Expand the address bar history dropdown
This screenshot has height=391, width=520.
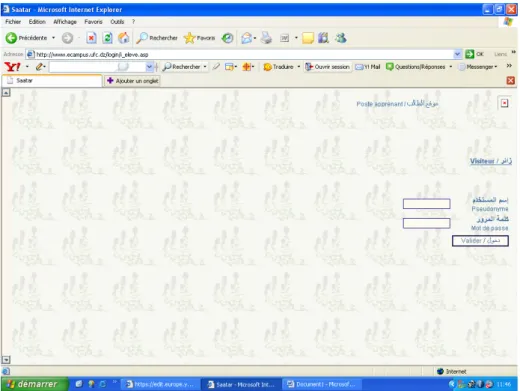[x=457, y=54]
